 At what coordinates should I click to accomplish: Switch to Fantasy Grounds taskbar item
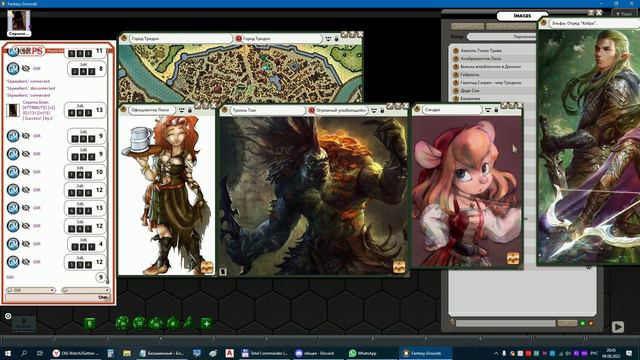[x=424, y=353]
